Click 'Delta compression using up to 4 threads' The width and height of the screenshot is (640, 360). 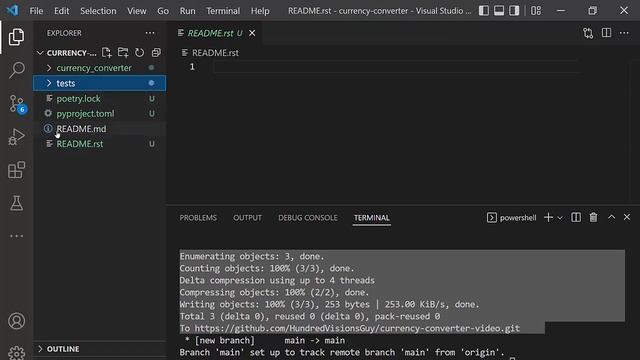pyautogui.click(x=277, y=281)
